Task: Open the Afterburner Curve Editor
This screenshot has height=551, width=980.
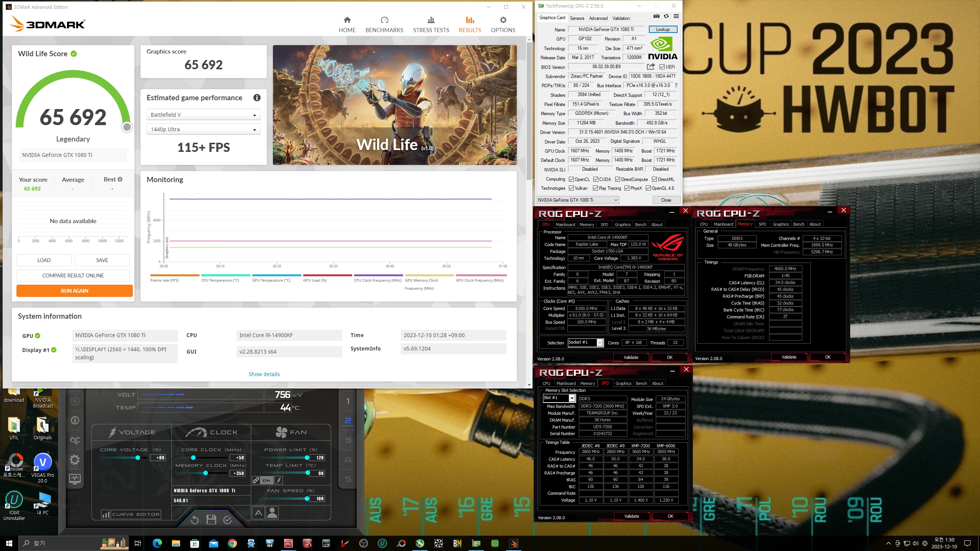Action: pos(131,514)
